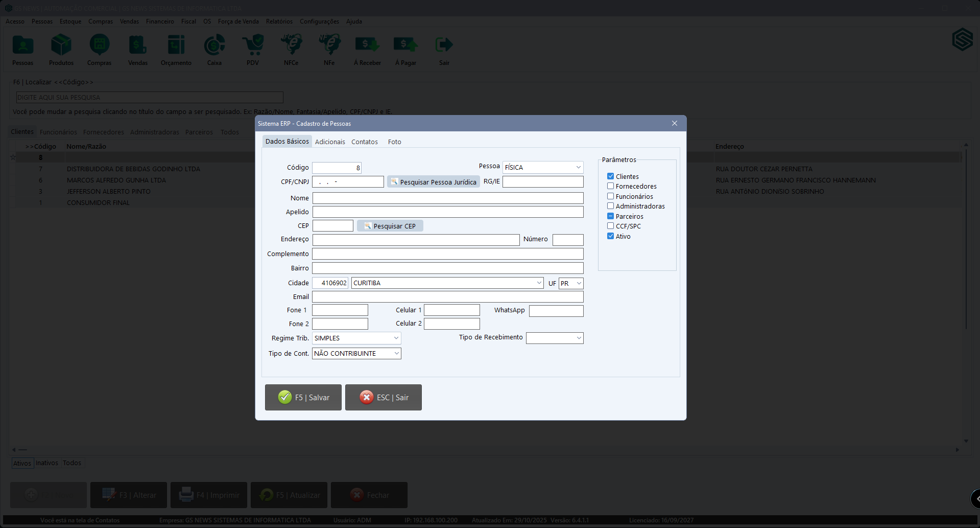Click the F5 Salvar button

pos(303,397)
